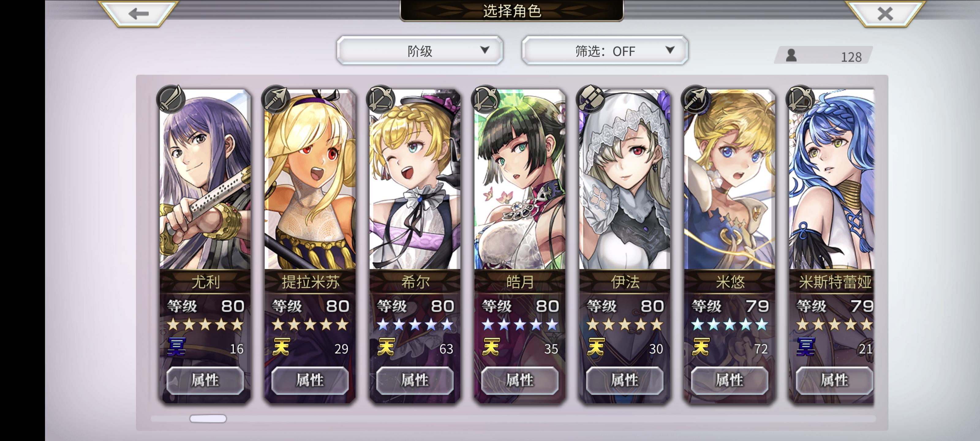
Task: Click the 冥 attribute icon on 尤利's card
Action: 176,347
